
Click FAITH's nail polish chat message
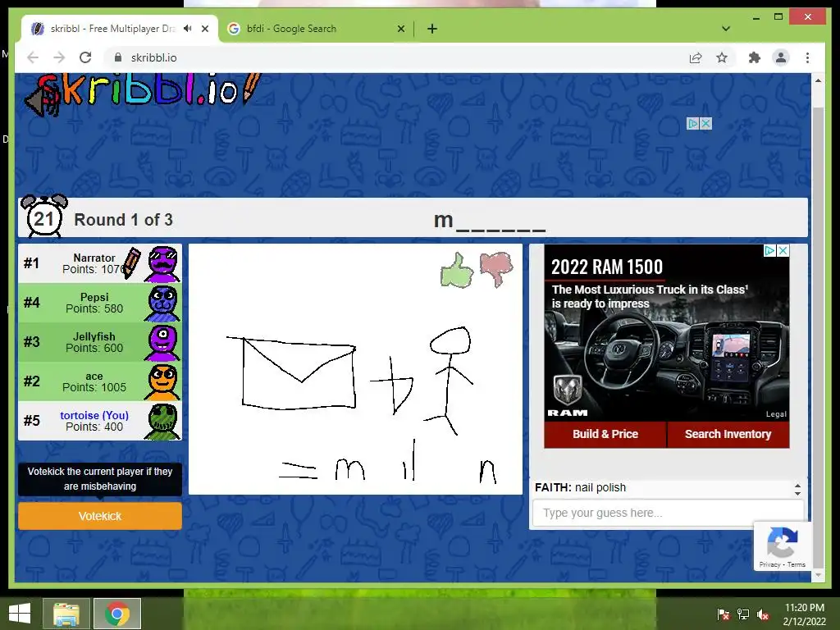(x=580, y=487)
